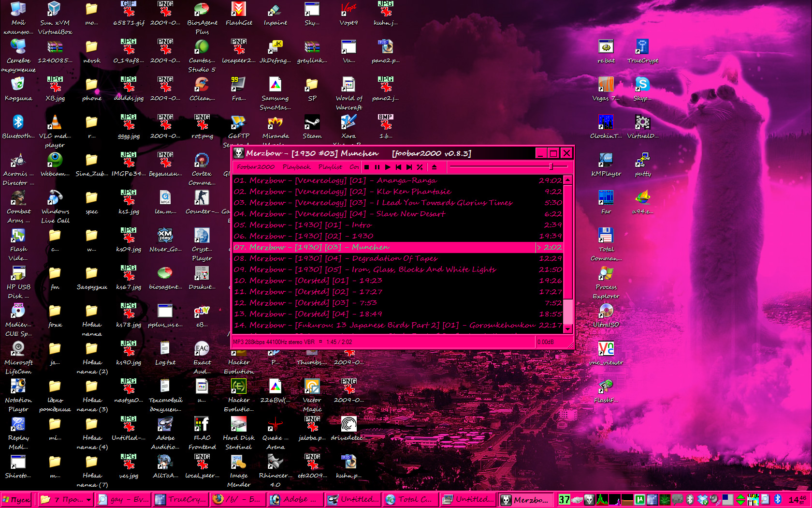This screenshot has width=812, height=508.
Task: Click the Bluetooth tray icon near the clock
Action: coord(778,499)
